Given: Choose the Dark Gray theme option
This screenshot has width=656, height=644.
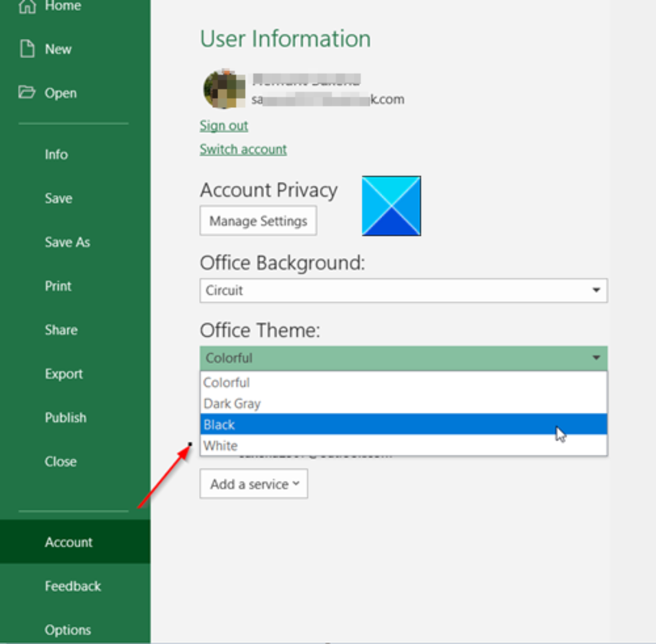Looking at the screenshot, I should [232, 403].
